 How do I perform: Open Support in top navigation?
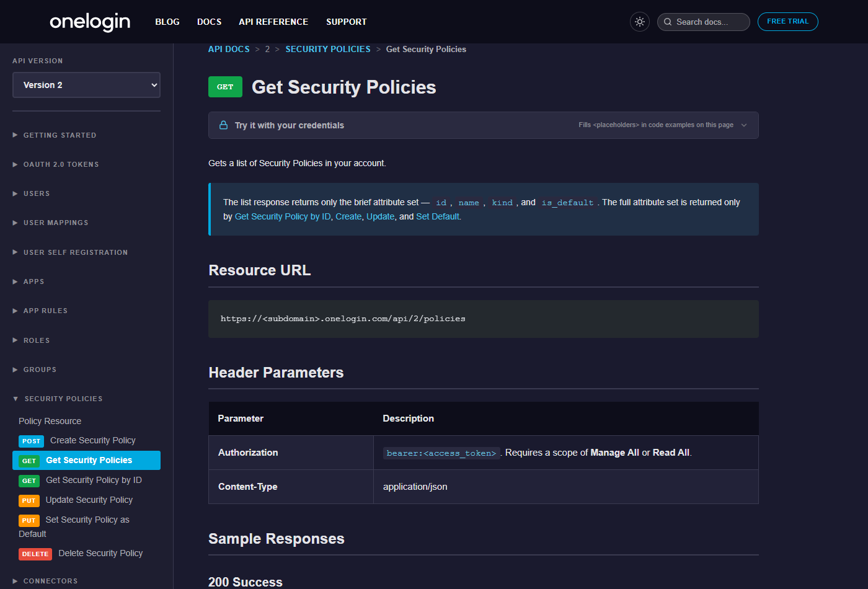(347, 22)
